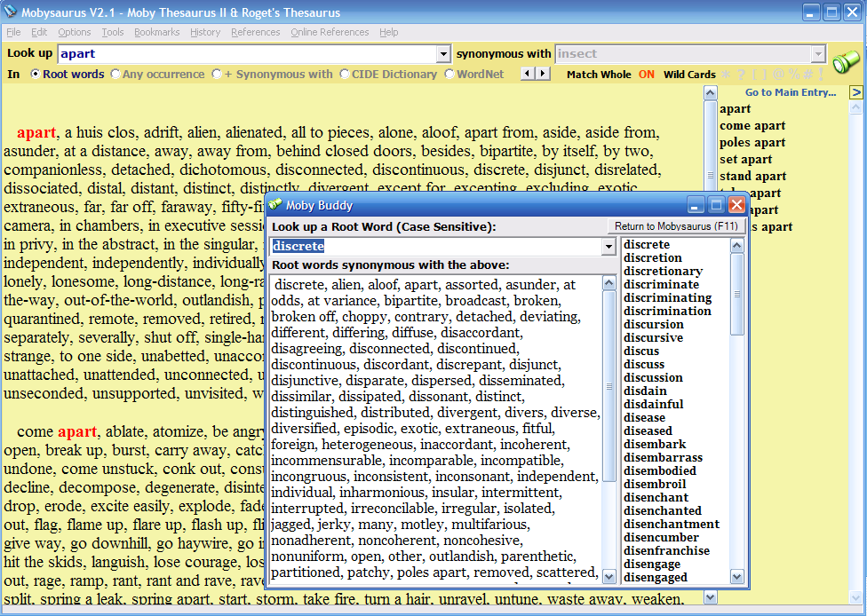Open the History menu

click(205, 32)
